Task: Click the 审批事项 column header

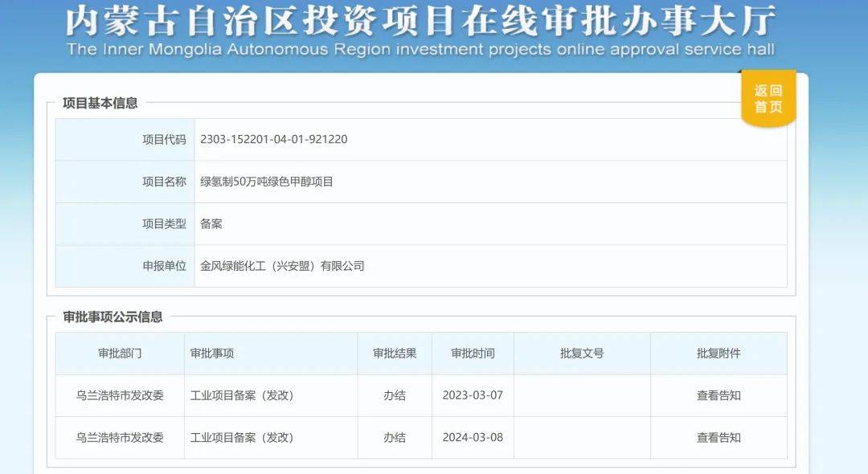Action: tap(214, 353)
